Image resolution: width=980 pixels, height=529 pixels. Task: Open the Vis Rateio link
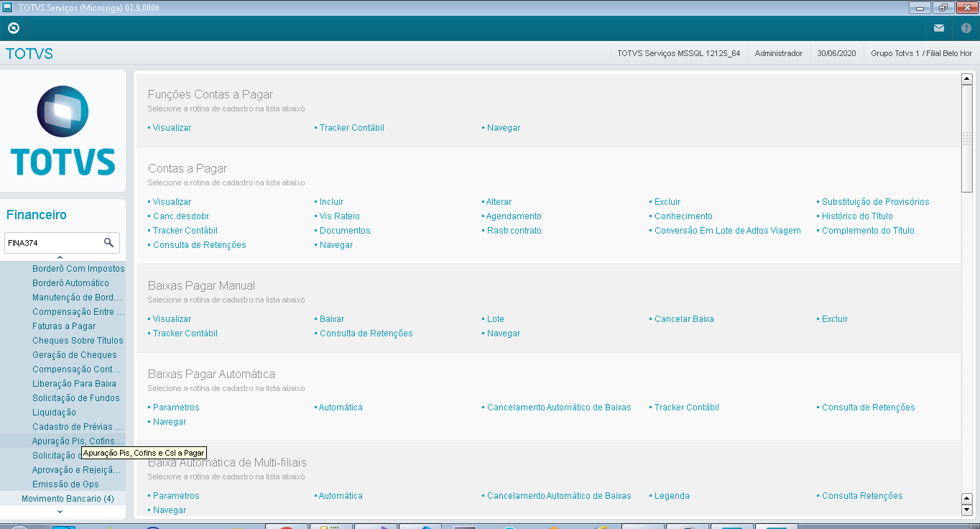tap(340, 216)
